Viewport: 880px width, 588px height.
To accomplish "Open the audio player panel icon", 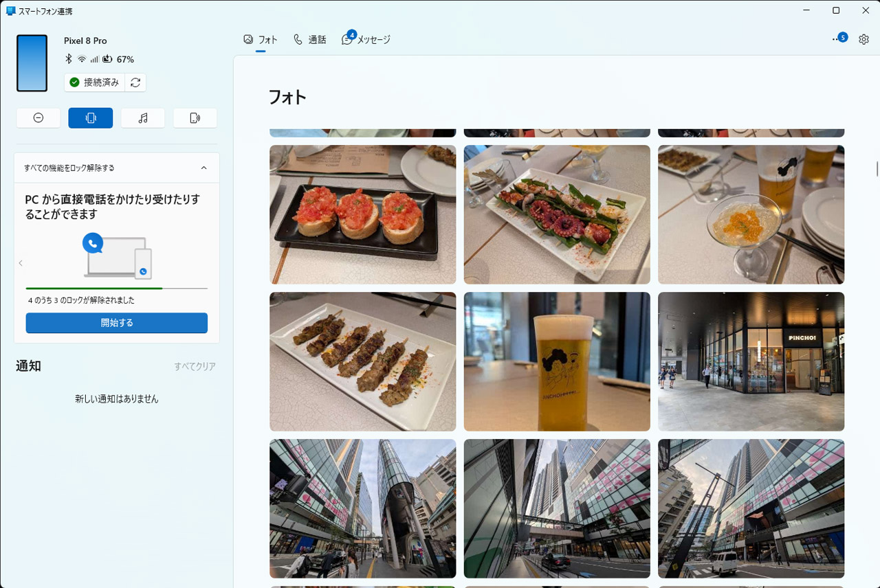I will [142, 117].
